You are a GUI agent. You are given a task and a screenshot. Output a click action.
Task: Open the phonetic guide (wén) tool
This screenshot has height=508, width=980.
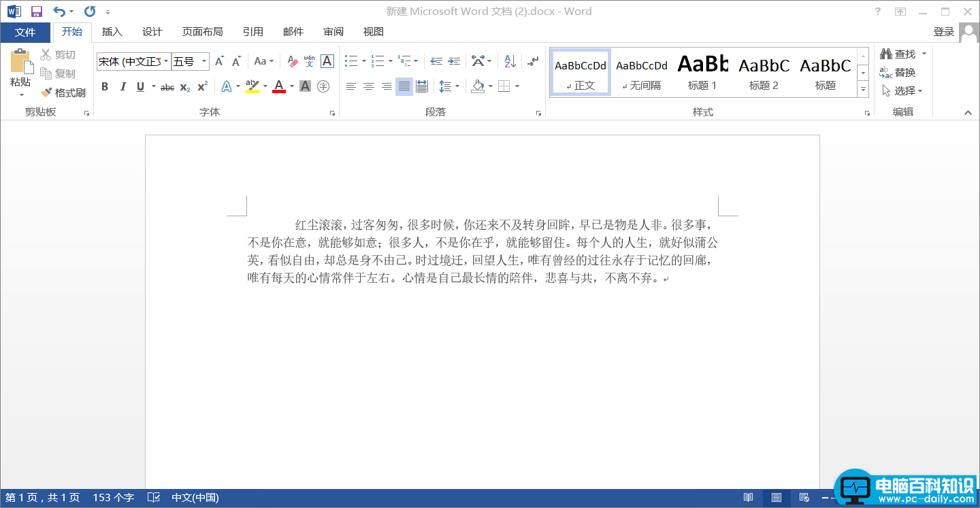click(x=310, y=61)
